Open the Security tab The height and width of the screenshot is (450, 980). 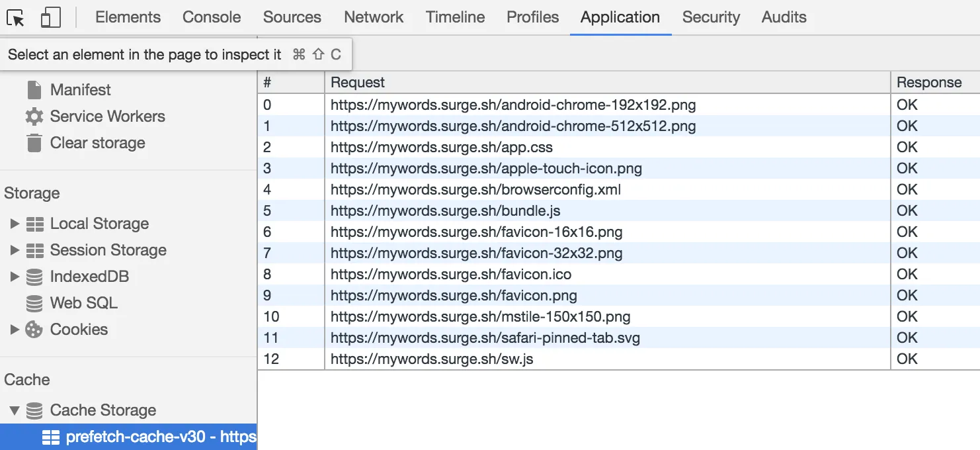[x=711, y=17]
